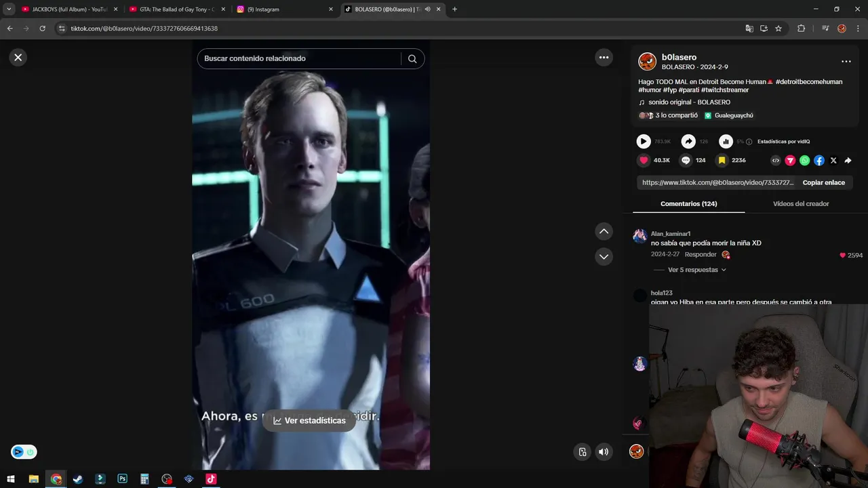Share via the pink send-to-friends icon
The image size is (868, 488).
790,161
